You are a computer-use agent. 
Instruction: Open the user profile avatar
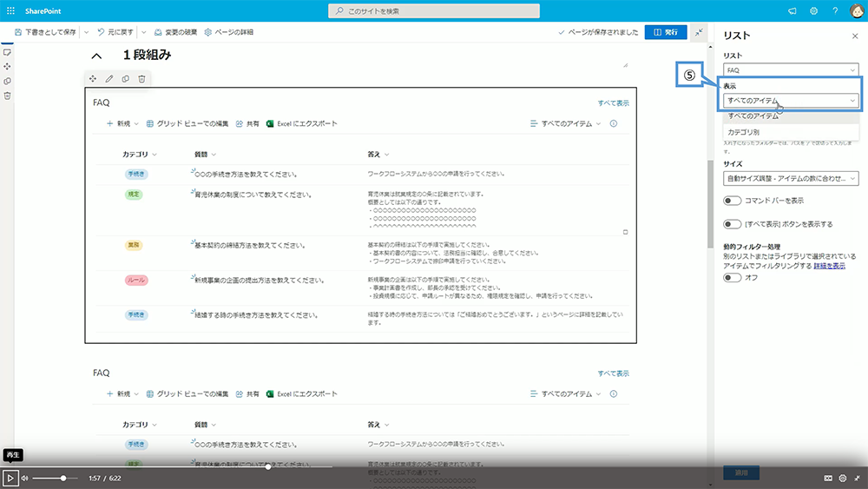857,10
